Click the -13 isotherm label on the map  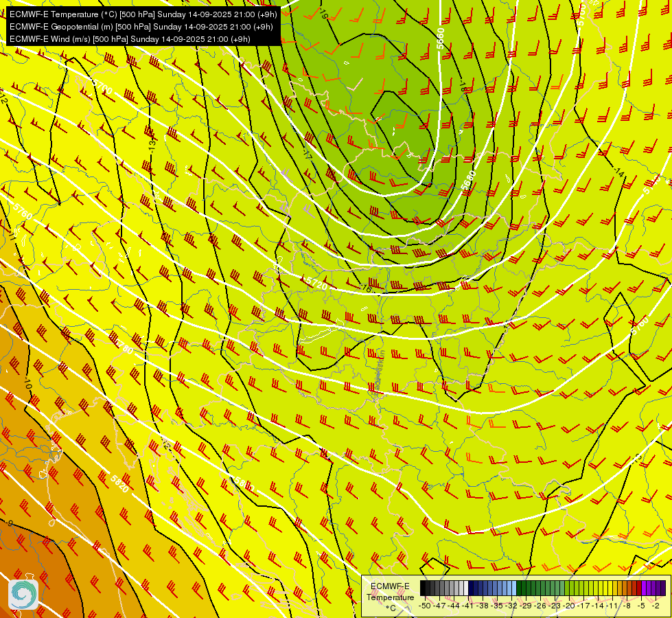[152, 144]
